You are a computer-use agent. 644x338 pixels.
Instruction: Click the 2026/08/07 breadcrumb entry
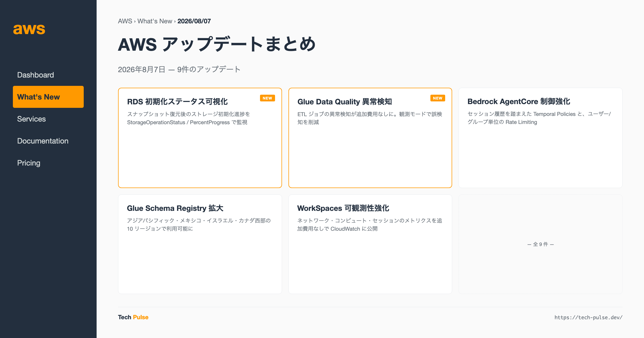pyautogui.click(x=194, y=21)
